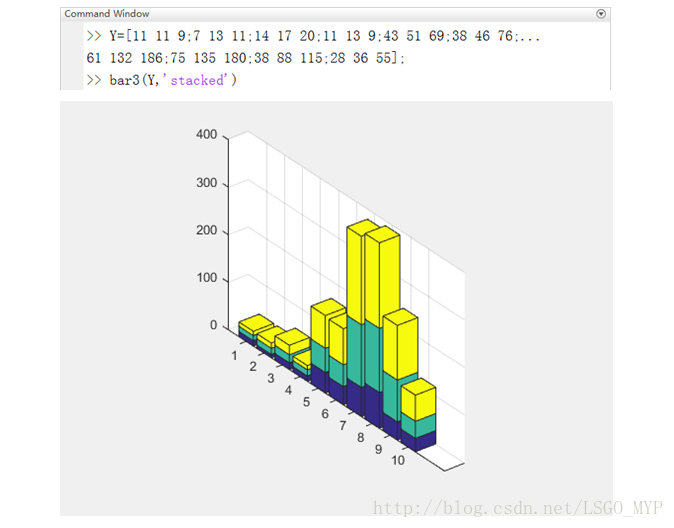Image resolution: width=674 pixels, height=528 pixels.
Task: Click the axis tick label 1
Action: (234, 356)
